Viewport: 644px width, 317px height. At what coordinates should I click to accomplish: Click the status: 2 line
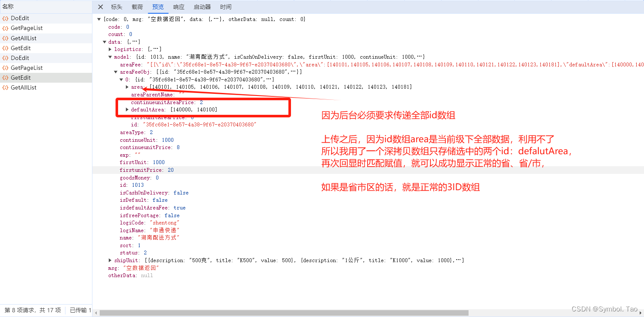(133, 253)
